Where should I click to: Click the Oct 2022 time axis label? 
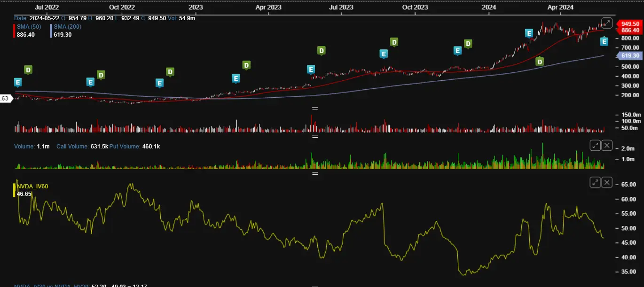[121, 7]
